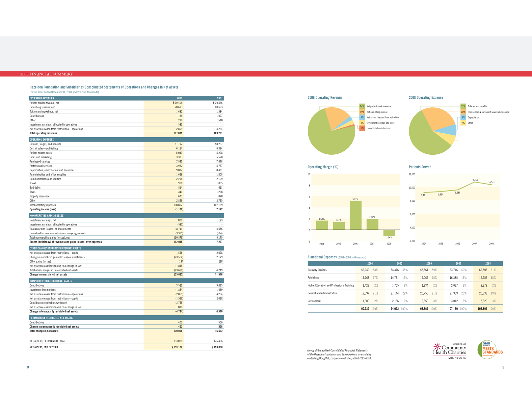Click Permanently Restricted Net Assets section header
Screen dimensions: 532x416
[126, 318]
